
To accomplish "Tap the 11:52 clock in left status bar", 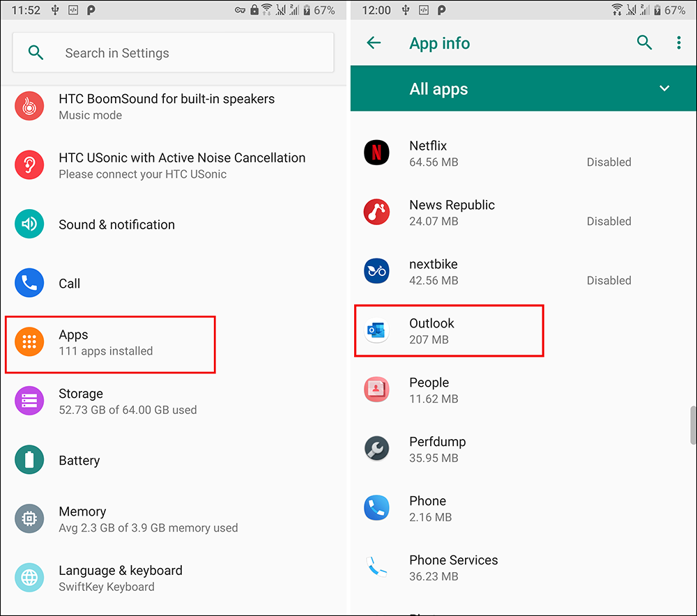I will (x=26, y=10).
